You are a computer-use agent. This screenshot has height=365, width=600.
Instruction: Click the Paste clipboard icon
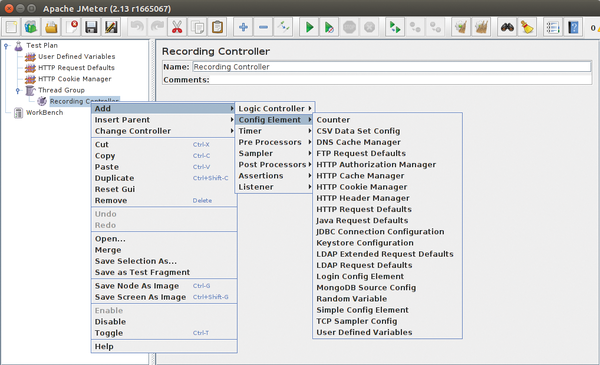tap(217, 27)
